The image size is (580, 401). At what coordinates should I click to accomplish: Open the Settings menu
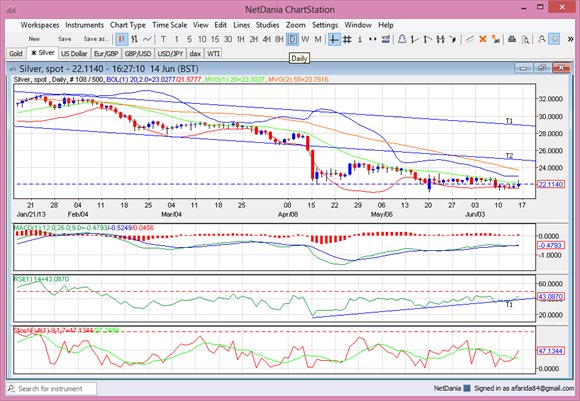pyautogui.click(x=325, y=25)
